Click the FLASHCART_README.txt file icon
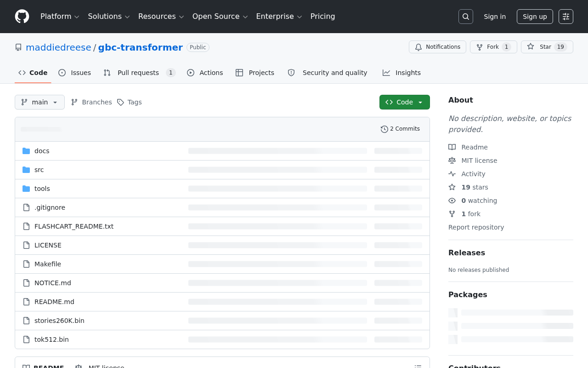This screenshot has height=368, width=588. pos(26,226)
